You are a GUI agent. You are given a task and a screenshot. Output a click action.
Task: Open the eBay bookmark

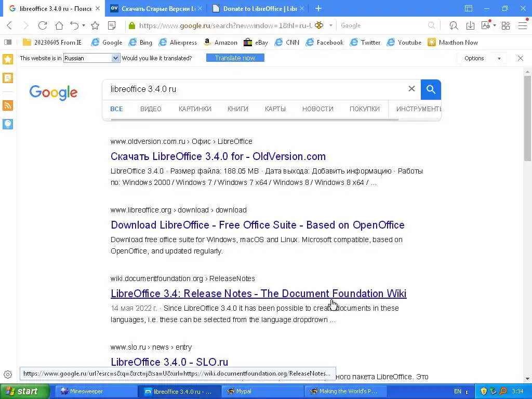click(256, 43)
